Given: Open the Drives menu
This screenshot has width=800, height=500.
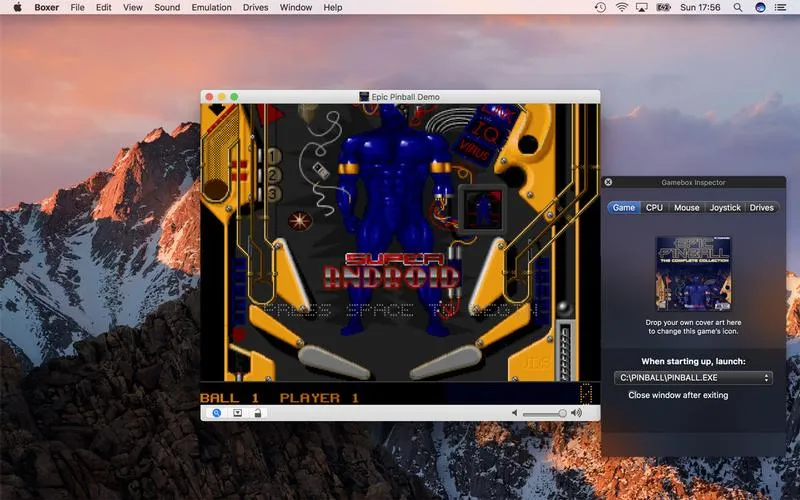Looking at the screenshot, I should pyautogui.click(x=256, y=7).
